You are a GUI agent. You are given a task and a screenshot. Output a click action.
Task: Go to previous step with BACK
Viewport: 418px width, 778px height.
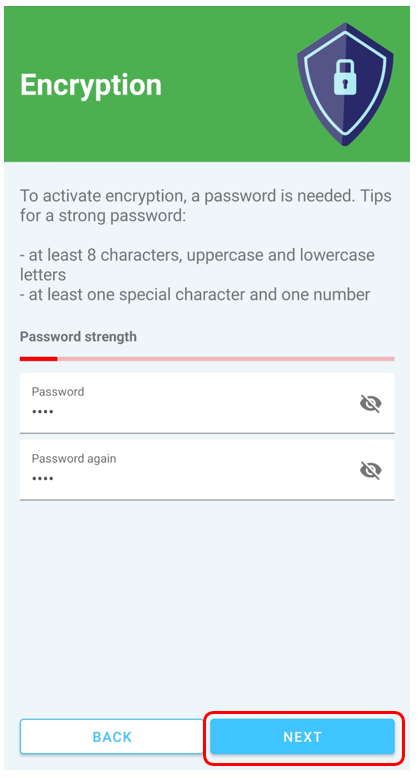(x=112, y=736)
